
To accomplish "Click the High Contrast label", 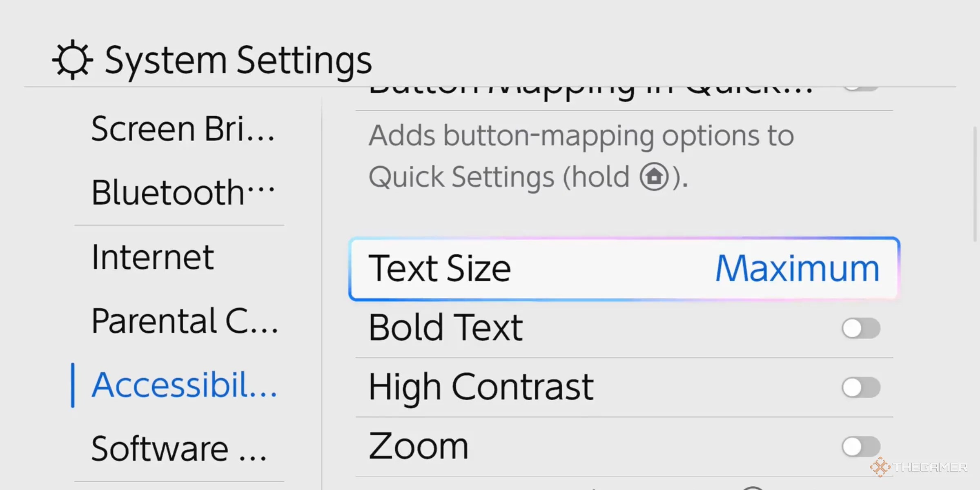I will coord(481,387).
